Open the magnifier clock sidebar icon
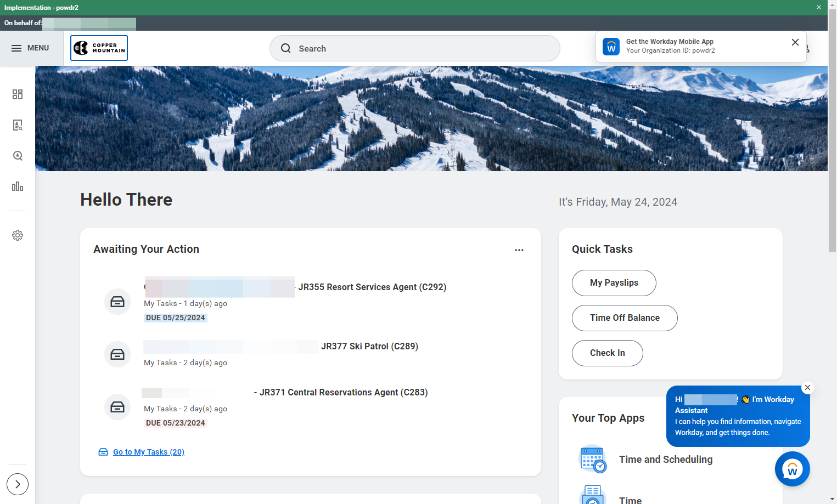Image resolution: width=837 pixels, height=504 pixels. click(x=18, y=156)
